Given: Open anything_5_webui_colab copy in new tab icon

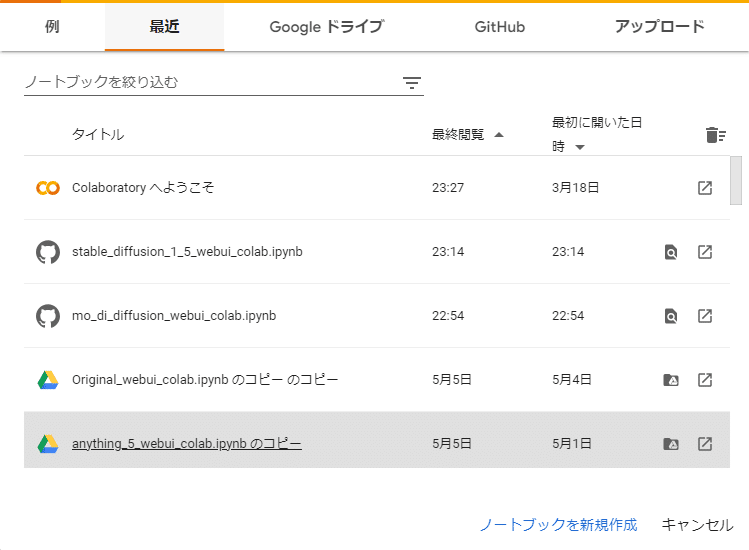Looking at the screenshot, I should 705,444.
